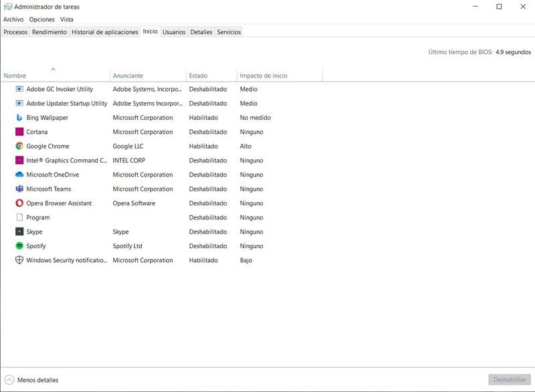Sort by the Estado column header
Viewport: 535px width, 392px height.
click(x=211, y=76)
